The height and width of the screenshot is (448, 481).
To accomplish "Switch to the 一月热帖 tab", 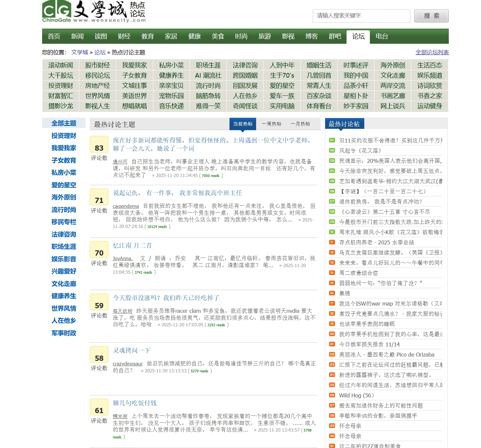I will tap(300, 124).
